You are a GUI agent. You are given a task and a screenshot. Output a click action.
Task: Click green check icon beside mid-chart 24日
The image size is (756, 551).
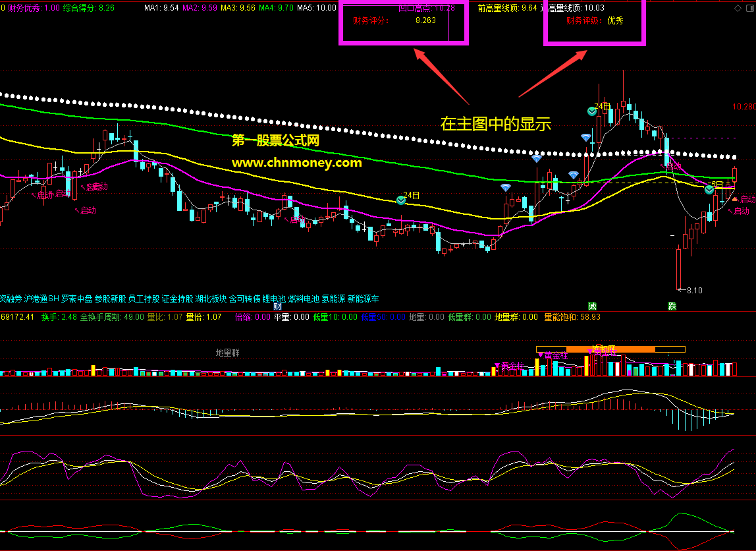click(x=400, y=200)
